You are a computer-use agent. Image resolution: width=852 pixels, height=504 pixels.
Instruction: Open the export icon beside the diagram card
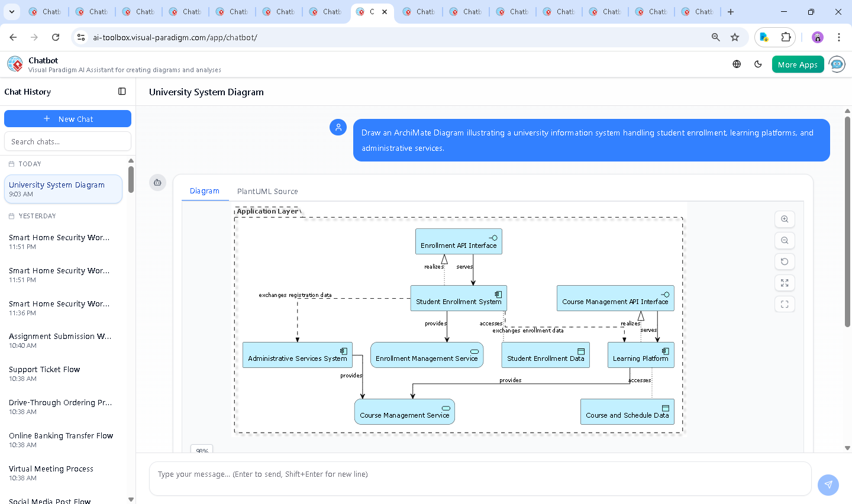[x=157, y=183]
